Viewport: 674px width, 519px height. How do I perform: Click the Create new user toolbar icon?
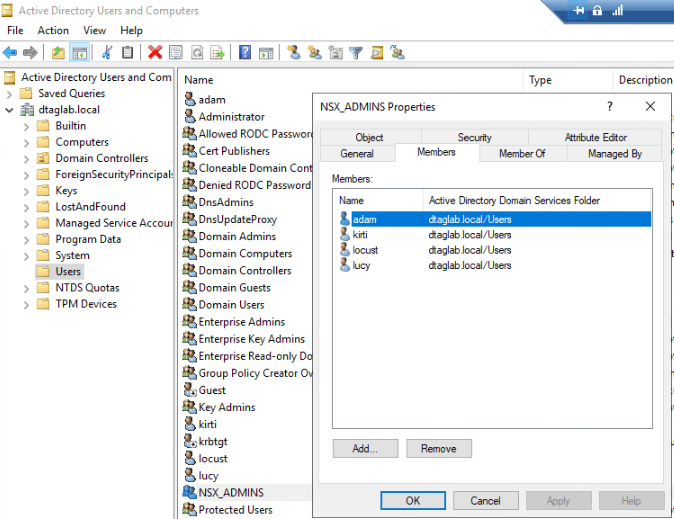click(x=293, y=52)
